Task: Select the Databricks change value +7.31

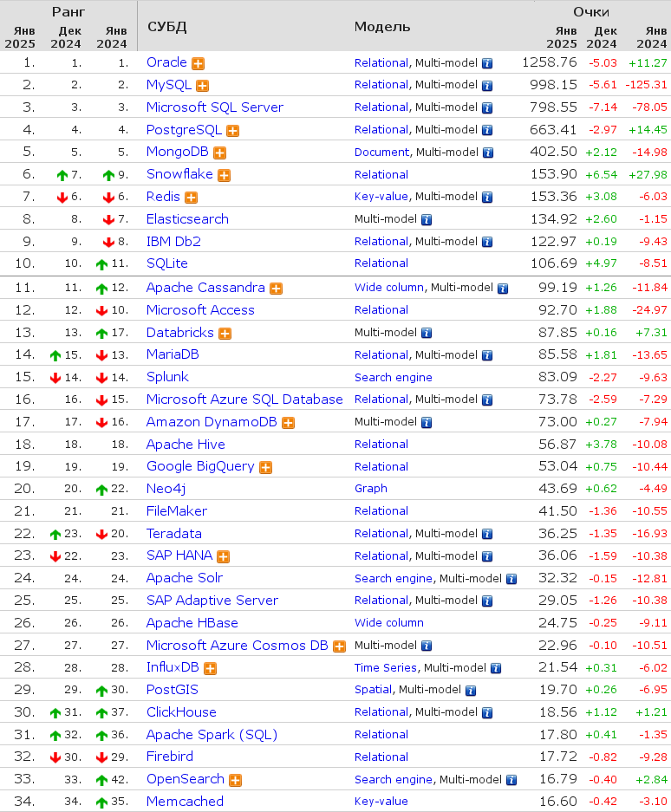Action: (651, 333)
